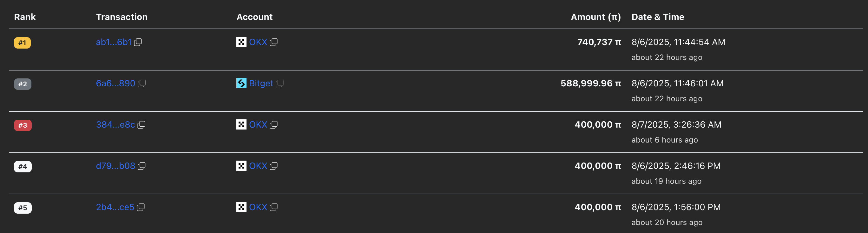Copy OKX account address in rank #4 row
The width and height of the screenshot is (868, 233).
[x=273, y=166]
